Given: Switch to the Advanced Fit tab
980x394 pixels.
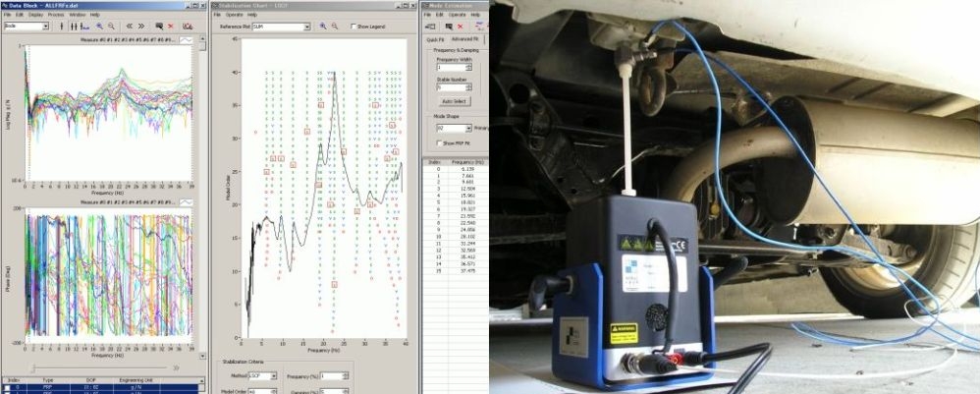Looking at the screenshot, I should pos(465,39).
